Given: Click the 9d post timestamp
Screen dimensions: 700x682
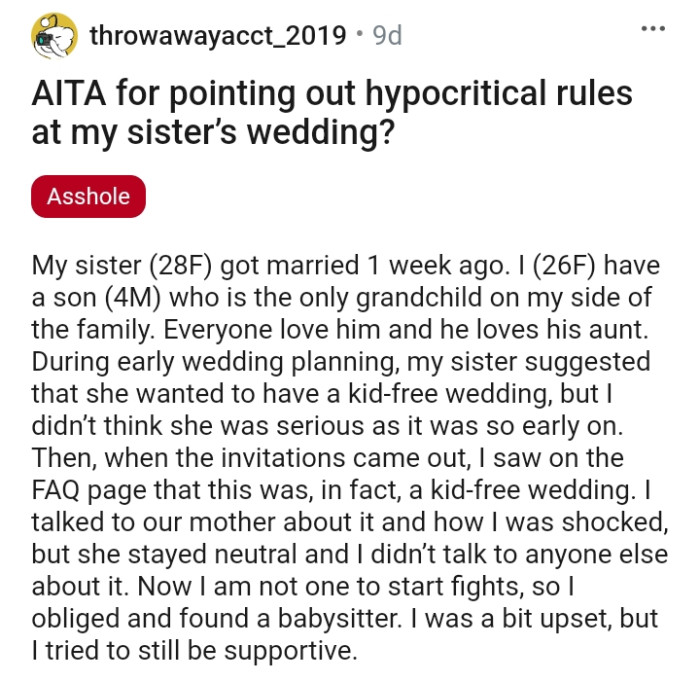Looking at the screenshot, I should [386, 36].
